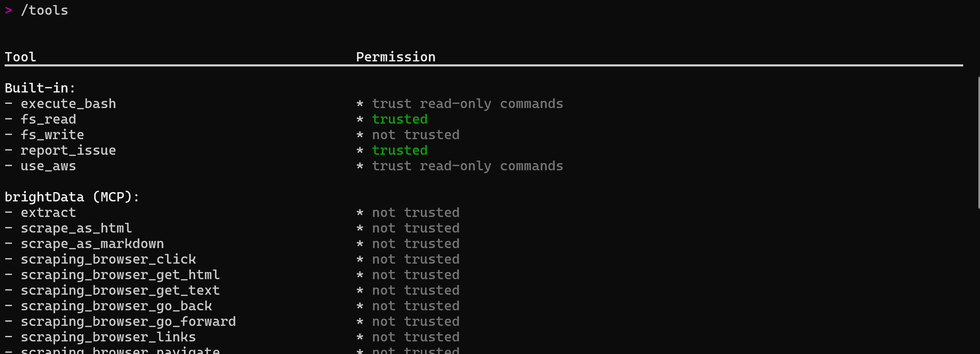
Task: Click execute_bash's trust read-only commands permission
Action: click(467, 103)
